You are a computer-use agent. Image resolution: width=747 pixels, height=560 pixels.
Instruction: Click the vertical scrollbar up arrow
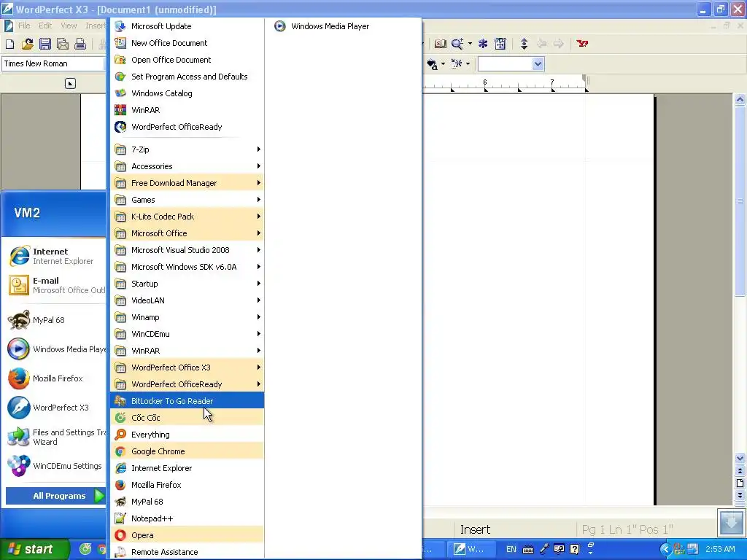coord(740,99)
